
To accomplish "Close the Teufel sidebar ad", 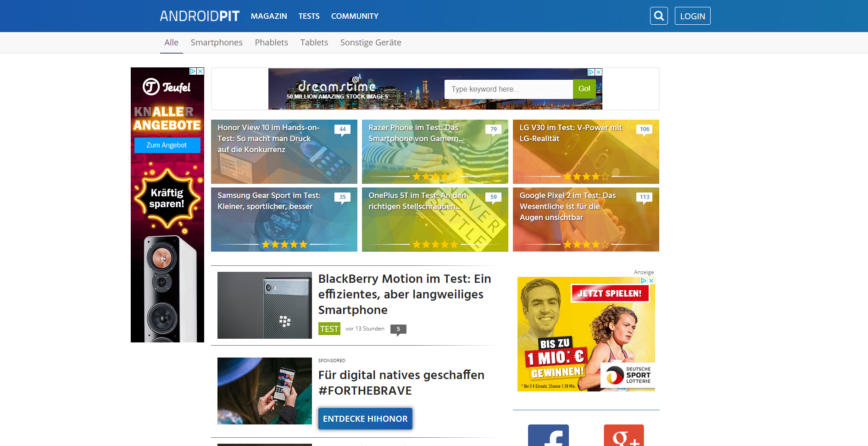I will pyautogui.click(x=200, y=72).
